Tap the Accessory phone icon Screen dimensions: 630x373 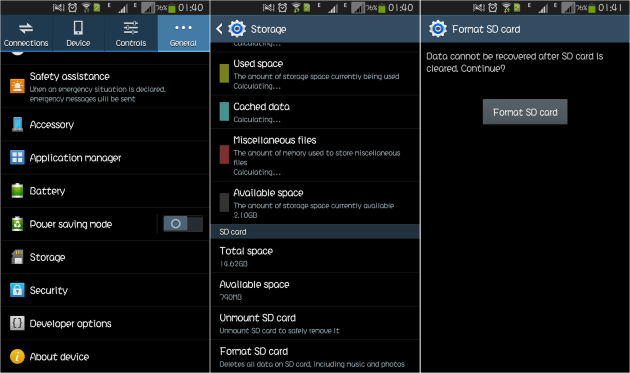(17, 124)
